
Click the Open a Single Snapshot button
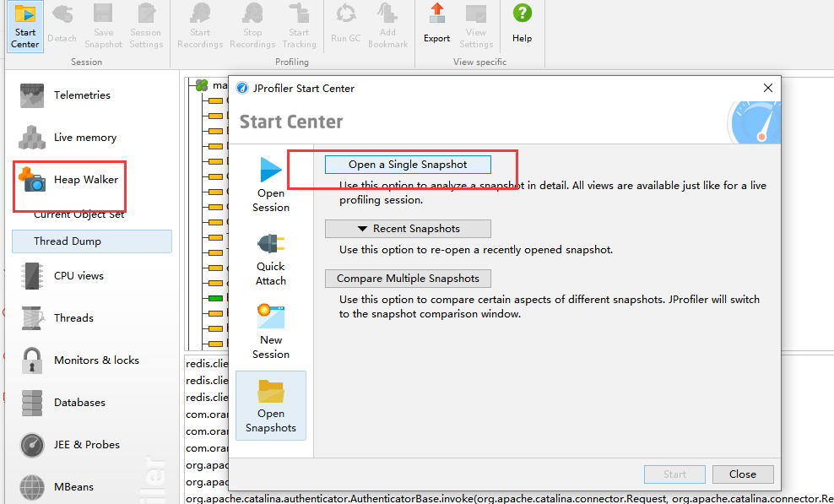click(x=408, y=165)
